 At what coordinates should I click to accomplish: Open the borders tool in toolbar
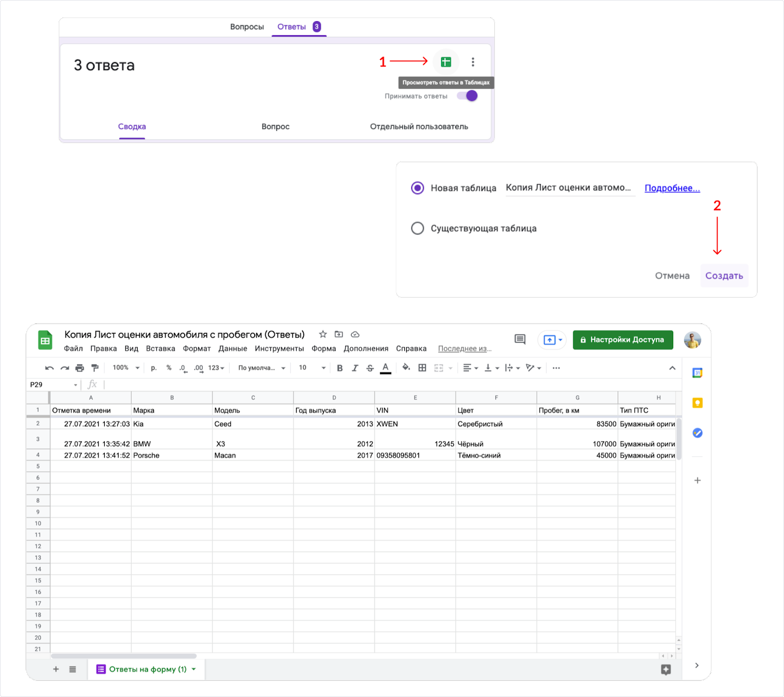[x=422, y=368]
